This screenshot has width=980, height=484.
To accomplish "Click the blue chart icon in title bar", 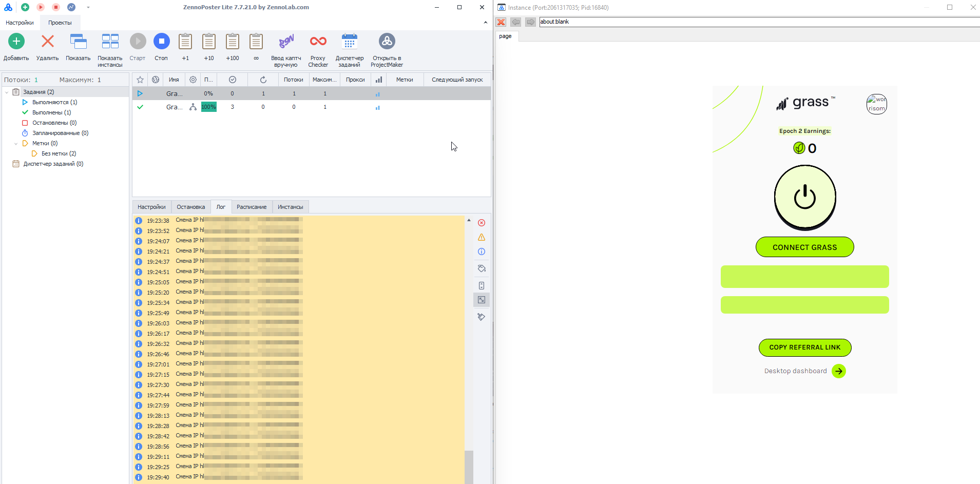I will [x=71, y=7].
